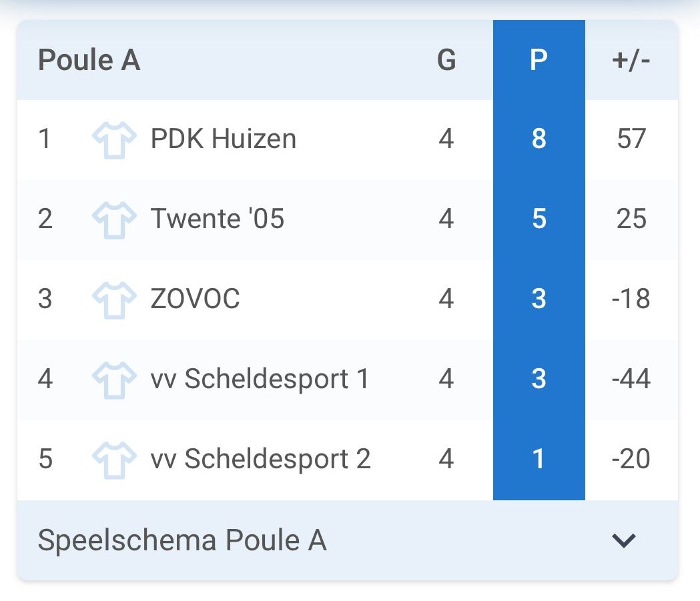Viewport: 700px width, 601px height.
Task: Open the ZOVOC team name
Action: (195, 299)
